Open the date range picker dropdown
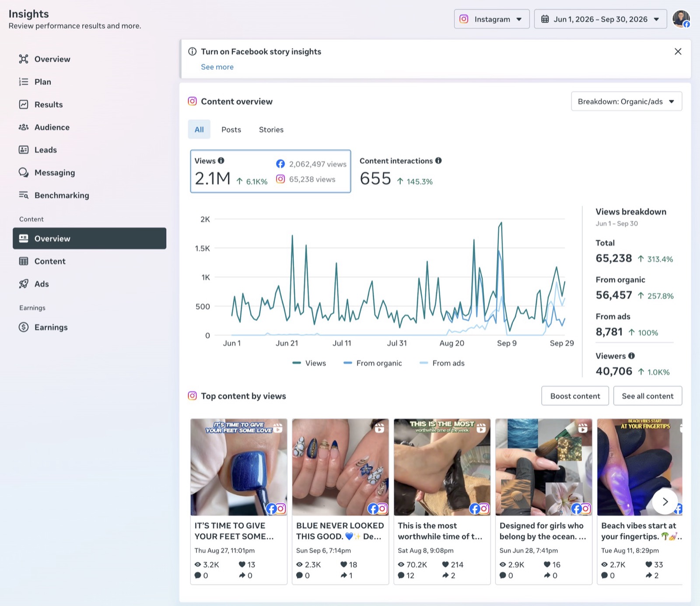Viewport: 700px width, 606px height. point(600,19)
